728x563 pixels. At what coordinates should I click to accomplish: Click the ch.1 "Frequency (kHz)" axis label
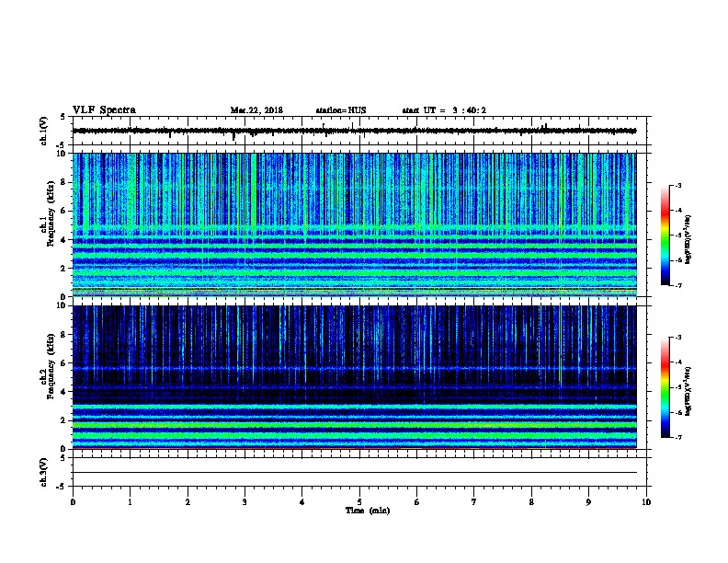point(51,213)
